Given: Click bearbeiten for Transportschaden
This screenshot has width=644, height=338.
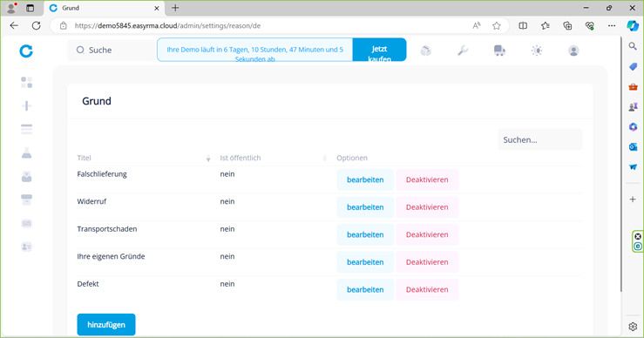Looking at the screenshot, I should [x=365, y=234].
